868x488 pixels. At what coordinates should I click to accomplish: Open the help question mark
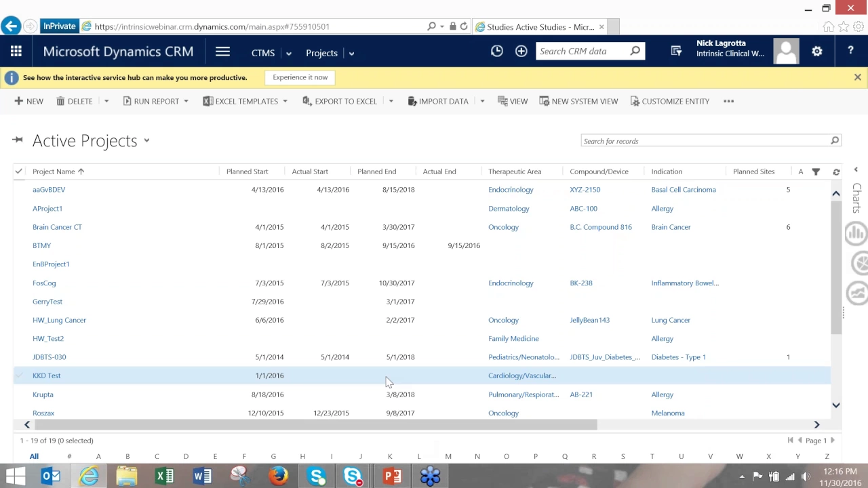tap(850, 52)
